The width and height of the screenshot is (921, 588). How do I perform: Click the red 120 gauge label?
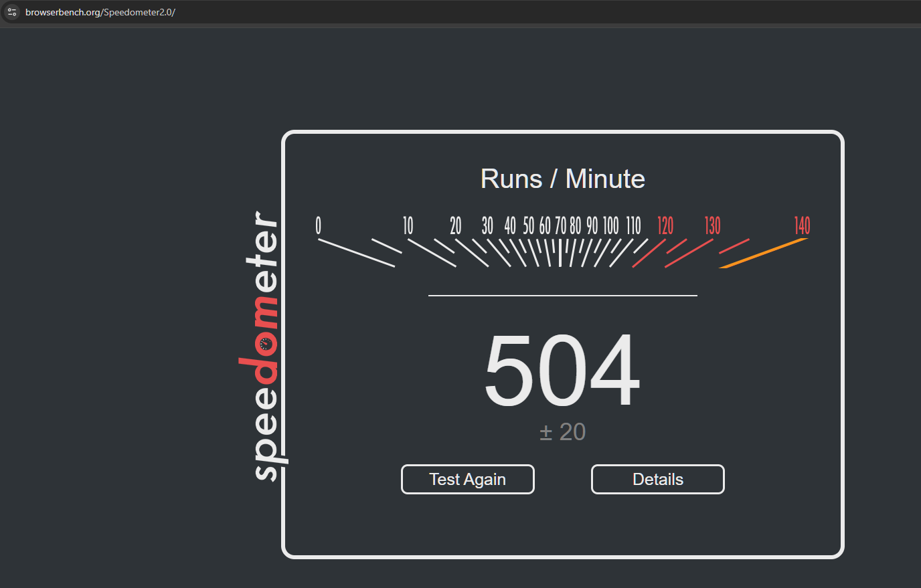tap(665, 225)
